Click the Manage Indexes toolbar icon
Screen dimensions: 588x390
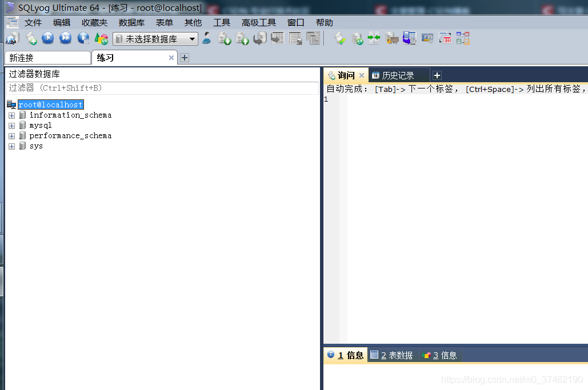pos(313,38)
